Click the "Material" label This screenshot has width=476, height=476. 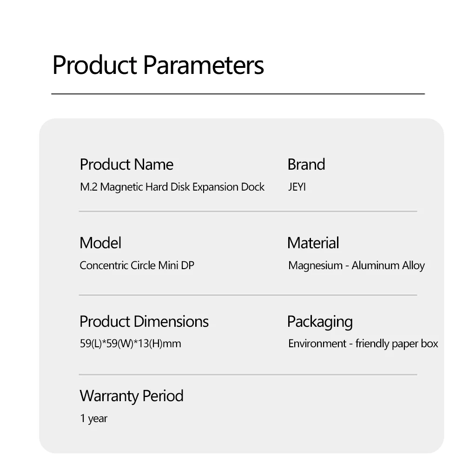(x=313, y=243)
